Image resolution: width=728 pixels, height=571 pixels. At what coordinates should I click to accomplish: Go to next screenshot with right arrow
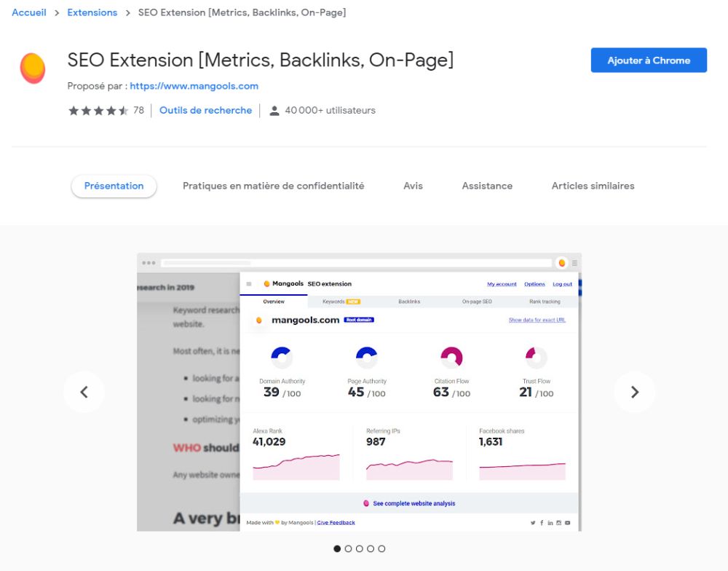(635, 392)
